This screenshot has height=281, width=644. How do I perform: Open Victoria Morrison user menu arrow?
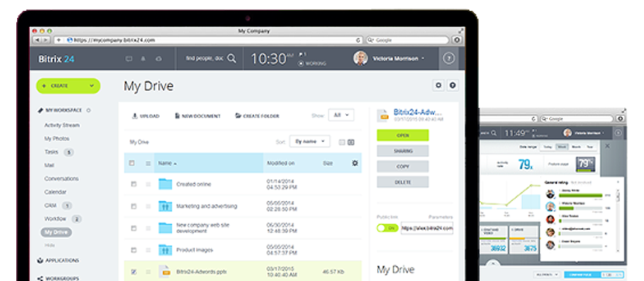click(423, 59)
